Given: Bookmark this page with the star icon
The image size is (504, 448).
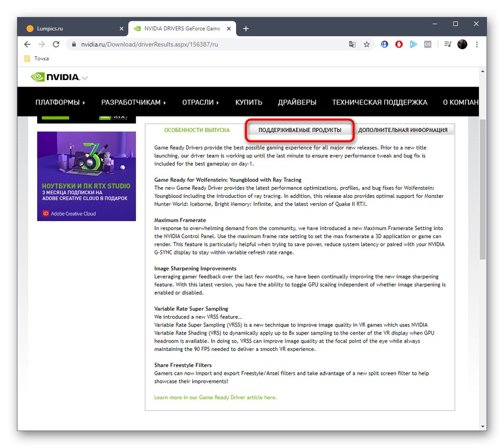Looking at the screenshot, I should pos(367,45).
